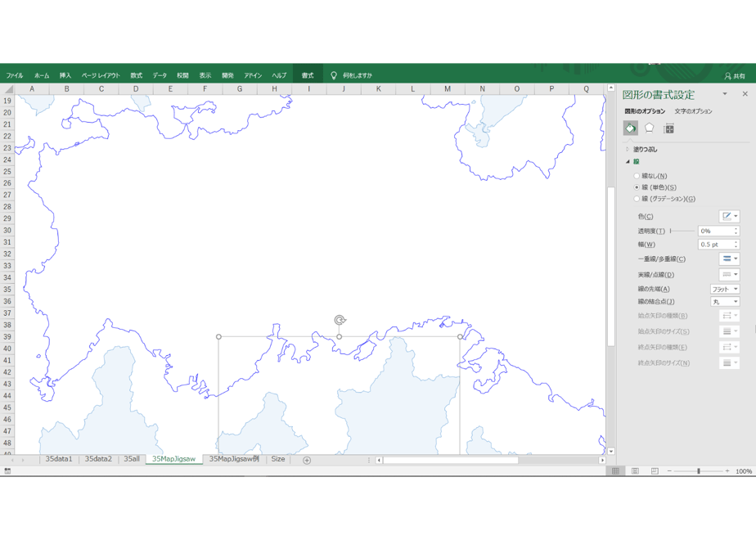Switch to Page Break Preview icon
This screenshot has height=540, width=756.
click(655, 471)
